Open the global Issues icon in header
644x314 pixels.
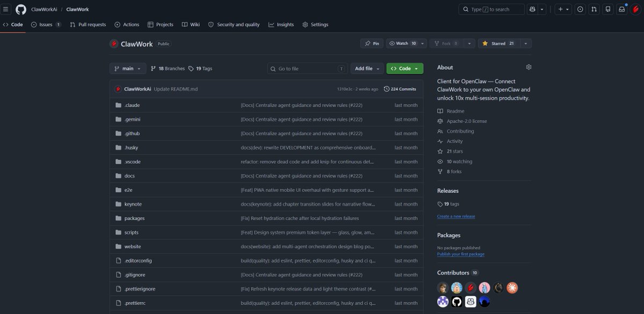pos(580,9)
